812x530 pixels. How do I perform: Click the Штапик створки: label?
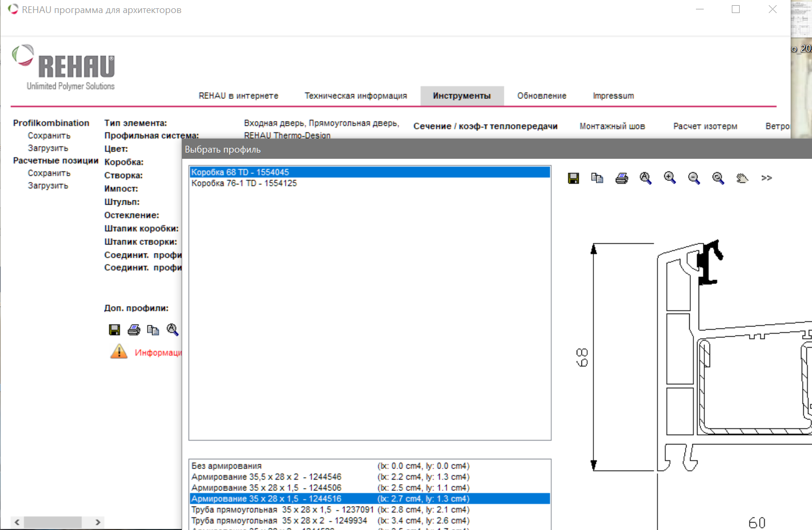click(x=141, y=242)
